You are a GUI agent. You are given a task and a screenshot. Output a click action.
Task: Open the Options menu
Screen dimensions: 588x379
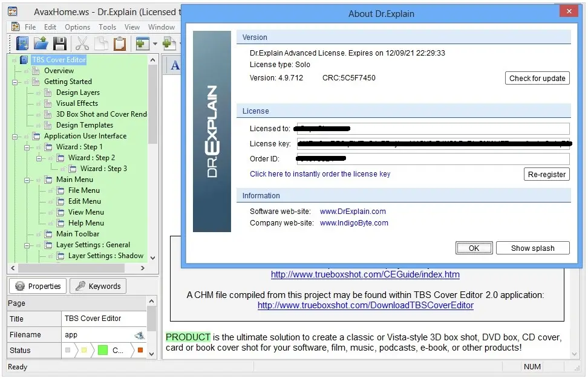click(x=77, y=27)
